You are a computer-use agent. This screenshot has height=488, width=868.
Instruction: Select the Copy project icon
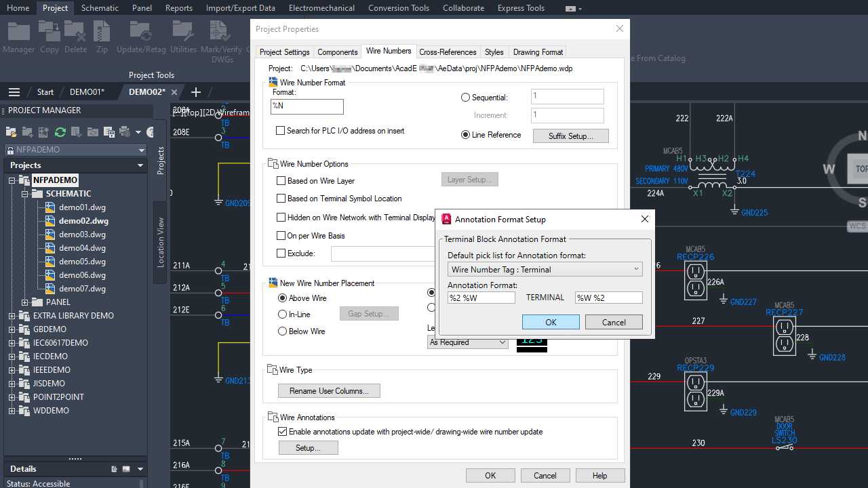[48, 31]
